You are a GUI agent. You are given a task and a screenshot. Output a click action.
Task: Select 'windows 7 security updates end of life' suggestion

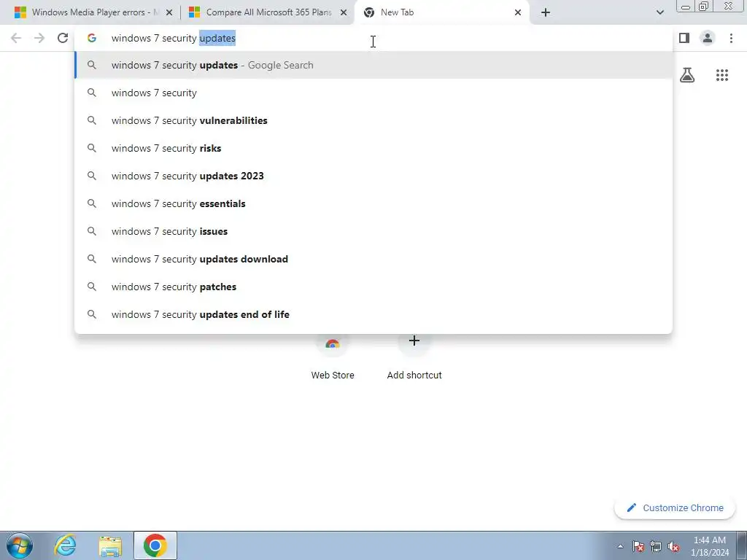(373, 314)
